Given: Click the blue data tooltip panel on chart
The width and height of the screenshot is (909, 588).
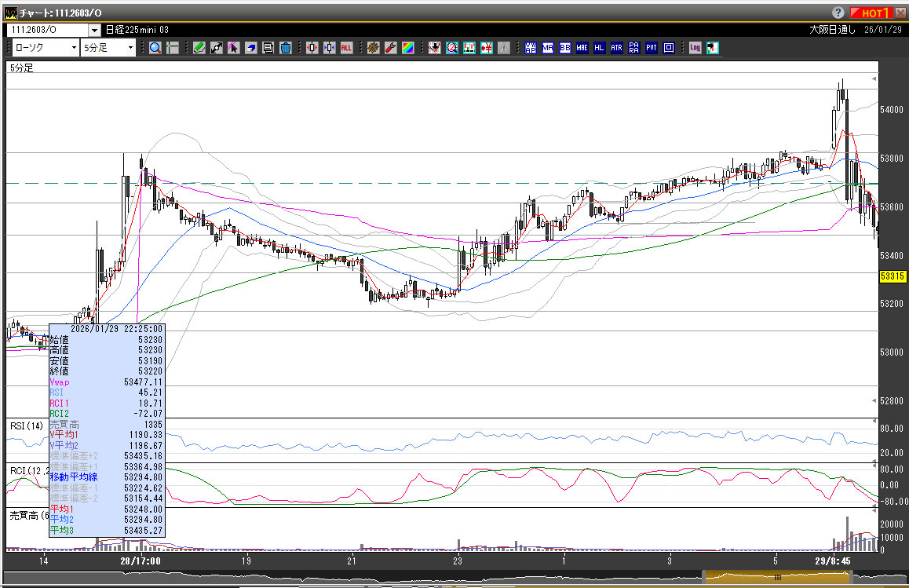Looking at the screenshot, I should (107, 430).
